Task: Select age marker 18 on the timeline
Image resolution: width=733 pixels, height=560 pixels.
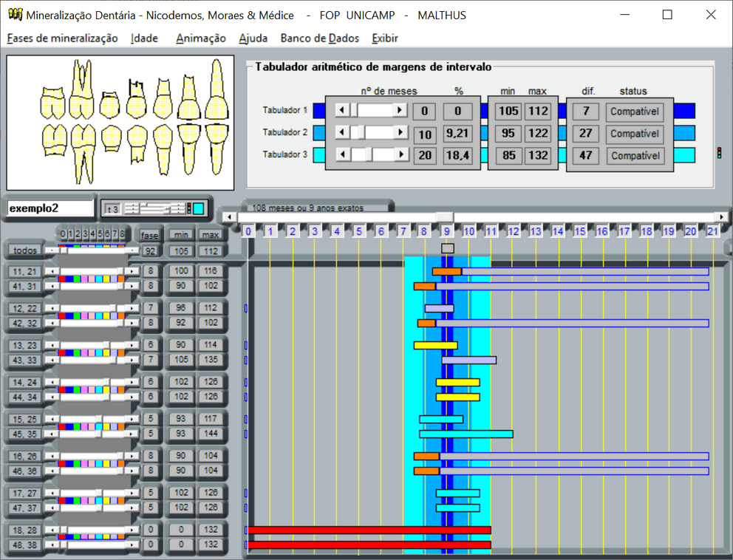Action: [647, 231]
